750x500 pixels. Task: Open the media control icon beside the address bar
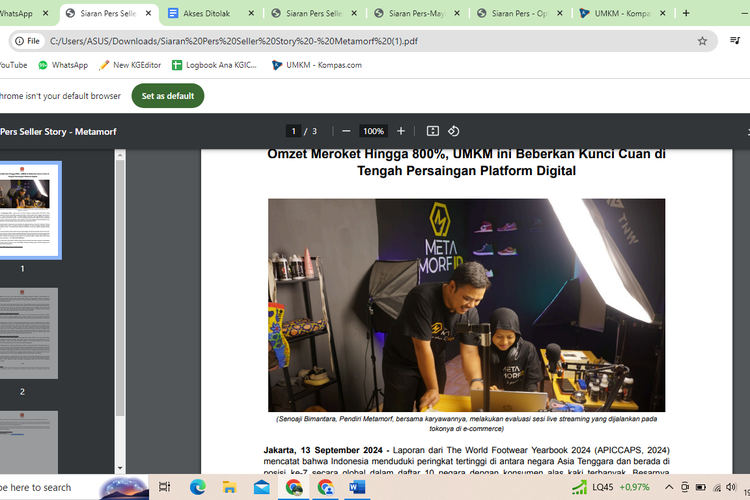point(735,41)
